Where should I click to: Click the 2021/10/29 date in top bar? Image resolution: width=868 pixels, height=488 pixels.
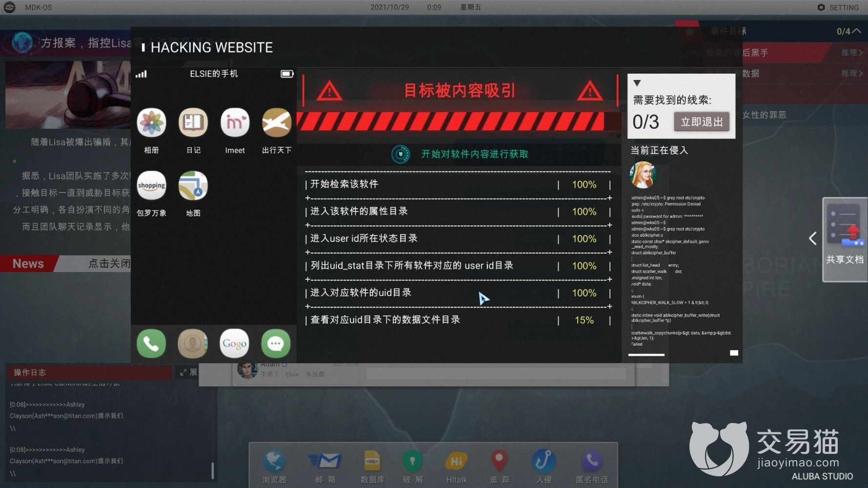coord(389,7)
